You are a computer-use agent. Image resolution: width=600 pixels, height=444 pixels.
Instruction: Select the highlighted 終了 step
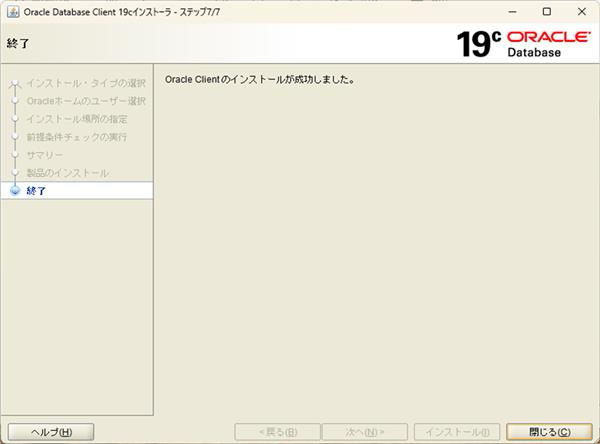click(36, 190)
